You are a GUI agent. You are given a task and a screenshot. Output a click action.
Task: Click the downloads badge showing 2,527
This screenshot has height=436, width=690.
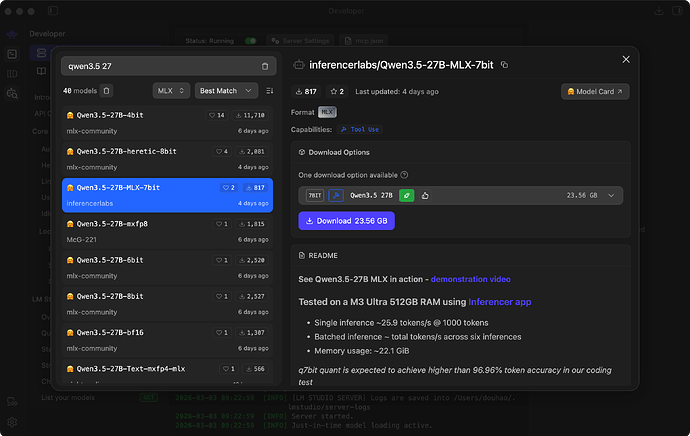pyautogui.click(x=252, y=297)
